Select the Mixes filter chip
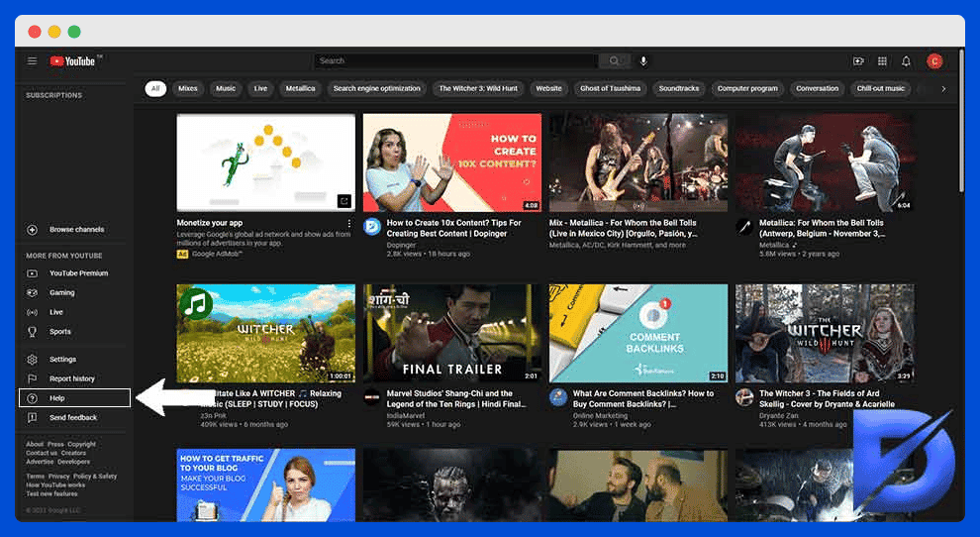This screenshot has width=980, height=537. click(187, 89)
